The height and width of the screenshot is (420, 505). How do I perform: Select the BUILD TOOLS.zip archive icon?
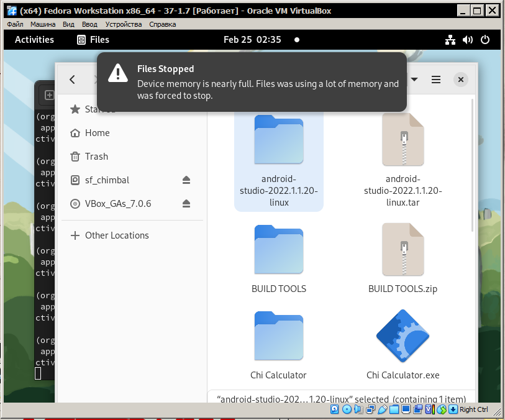click(403, 249)
